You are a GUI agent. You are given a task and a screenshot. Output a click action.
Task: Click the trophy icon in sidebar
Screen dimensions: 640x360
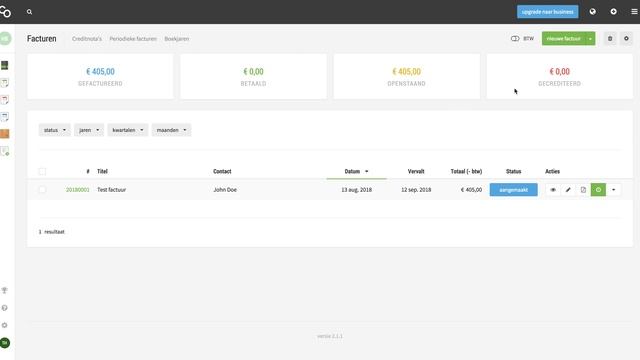coord(4,291)
